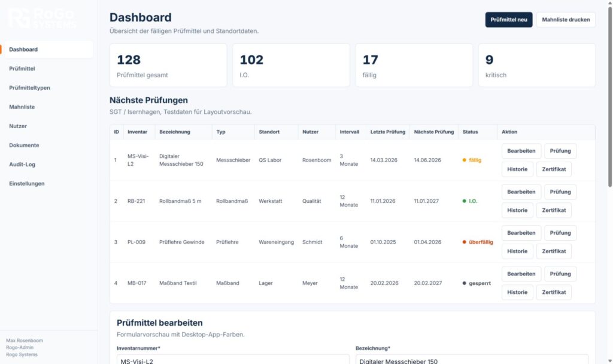
Task: Open Historie for RB-221 row
Action: click(517, 210)
